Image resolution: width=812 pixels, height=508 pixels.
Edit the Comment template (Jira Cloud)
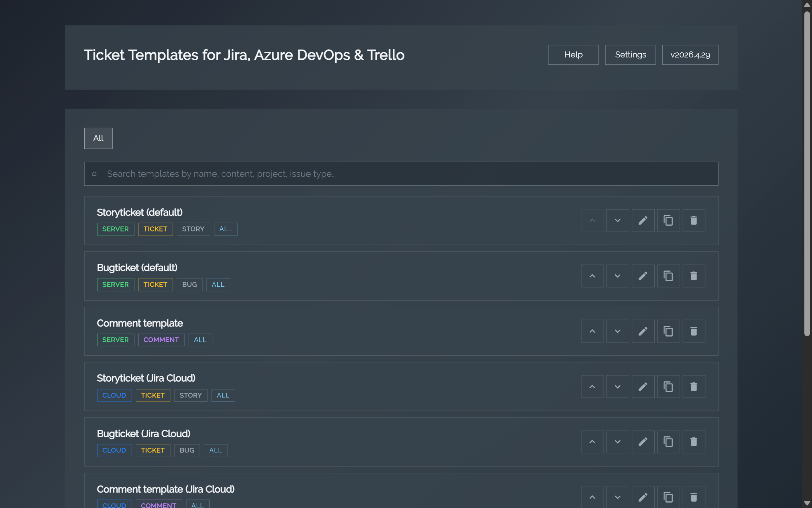coord(643,497)
